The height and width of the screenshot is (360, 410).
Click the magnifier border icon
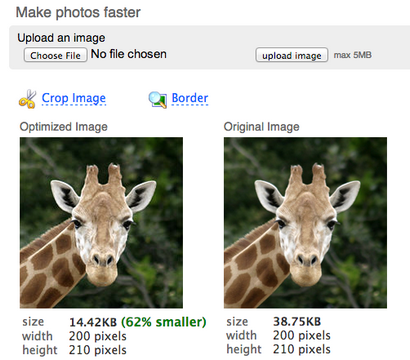pyautogui.click(x=157, y=99)
